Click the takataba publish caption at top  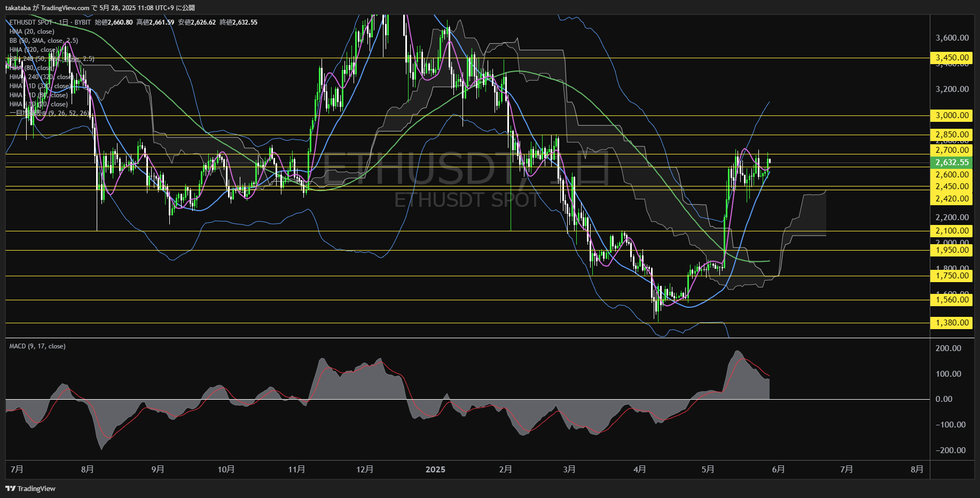point(100,7)
